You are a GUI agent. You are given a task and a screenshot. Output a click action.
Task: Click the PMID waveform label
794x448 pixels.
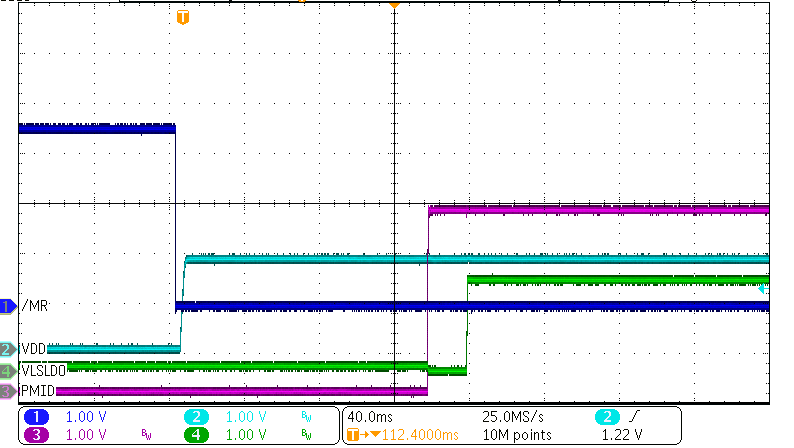(37, 390)
